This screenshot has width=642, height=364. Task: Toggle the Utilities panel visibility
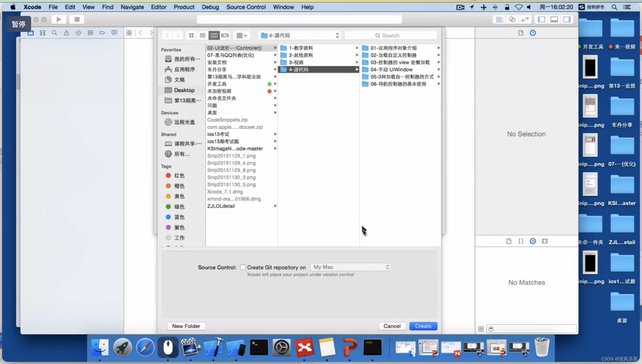click(567, 19)
